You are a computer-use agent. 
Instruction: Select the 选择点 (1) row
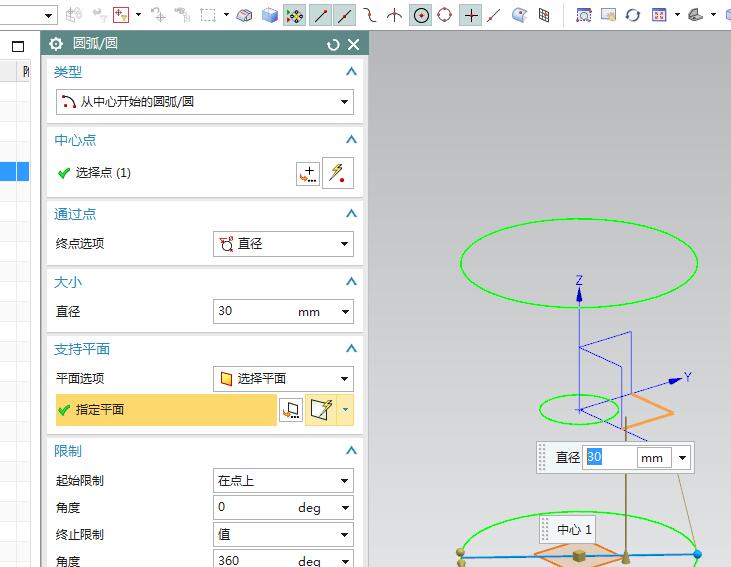174,173
